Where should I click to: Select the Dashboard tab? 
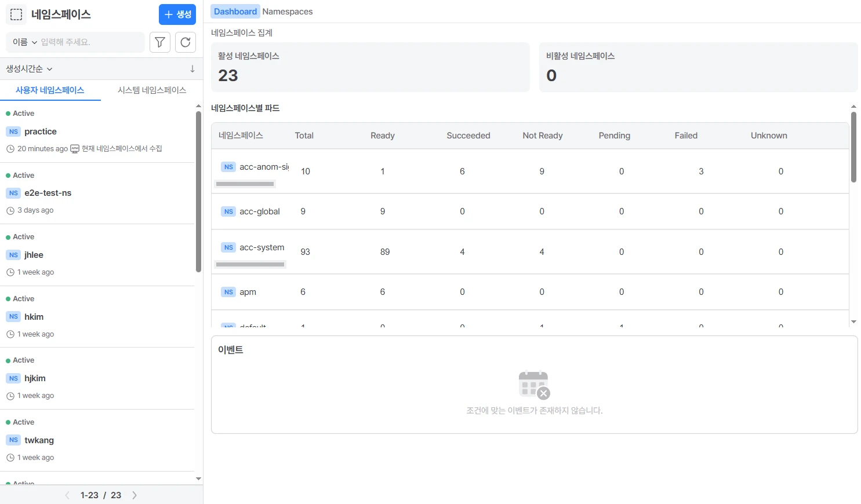(x=235, y=12)
